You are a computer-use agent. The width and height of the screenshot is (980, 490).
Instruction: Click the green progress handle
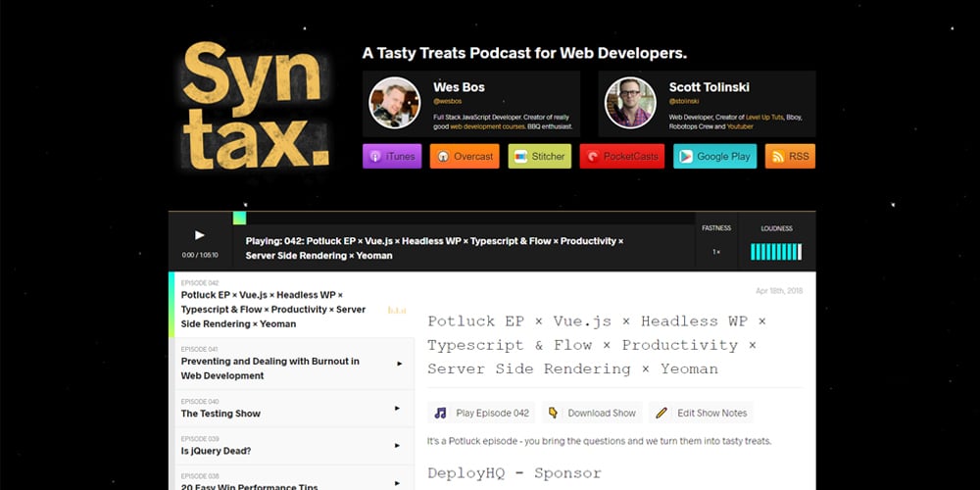(239, 219)
